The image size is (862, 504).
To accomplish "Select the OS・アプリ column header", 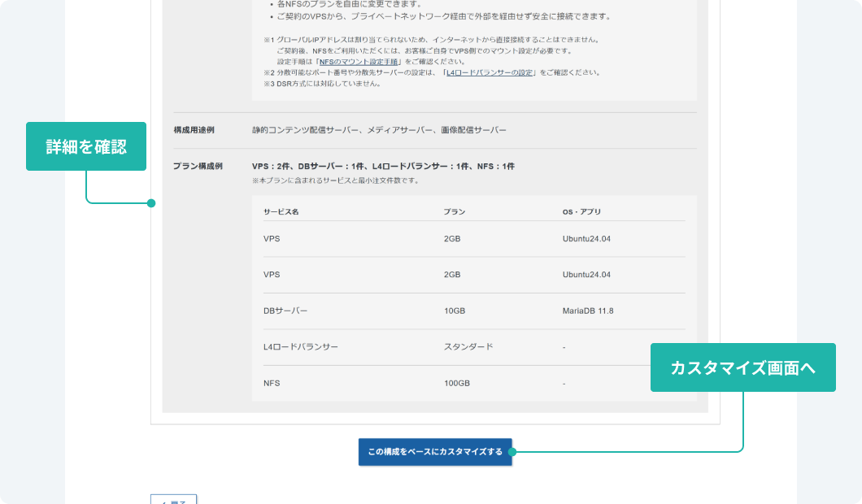I will point(581,211).
